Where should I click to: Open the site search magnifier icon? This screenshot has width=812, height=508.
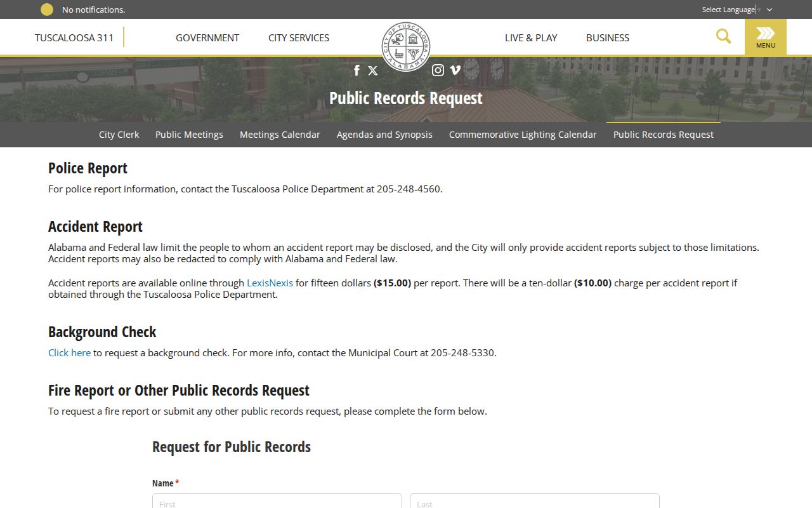coord(723,36)
